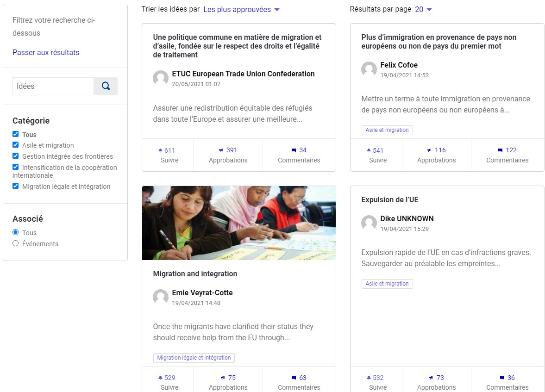Click Commentaires under 36
This screenshot has width=545, height=392.
[x=507, y=387]
